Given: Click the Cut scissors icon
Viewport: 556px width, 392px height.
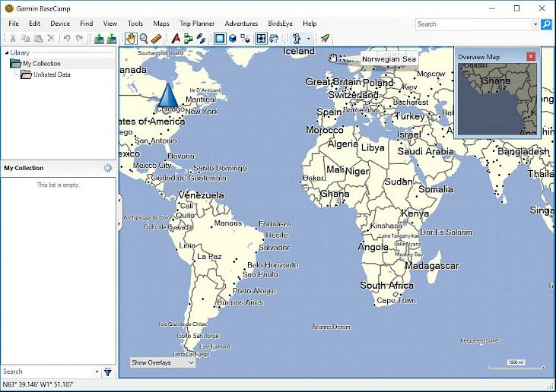Looking at the screenshot, I should (12, 38).
